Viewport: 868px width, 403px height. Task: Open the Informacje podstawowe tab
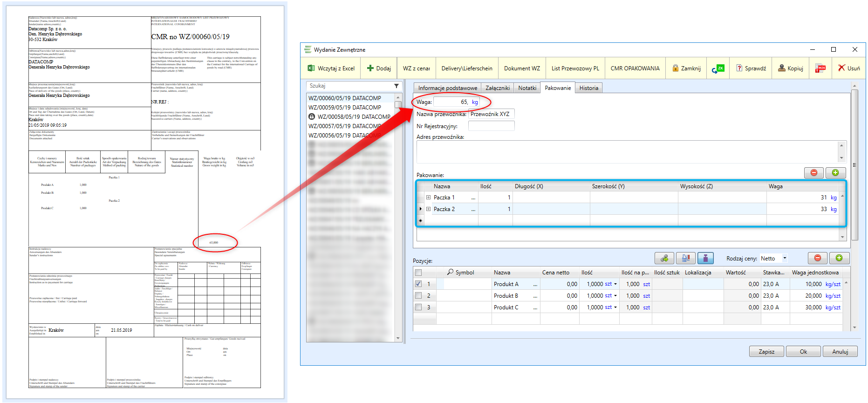pyautogui.click(x=447, y=88)
